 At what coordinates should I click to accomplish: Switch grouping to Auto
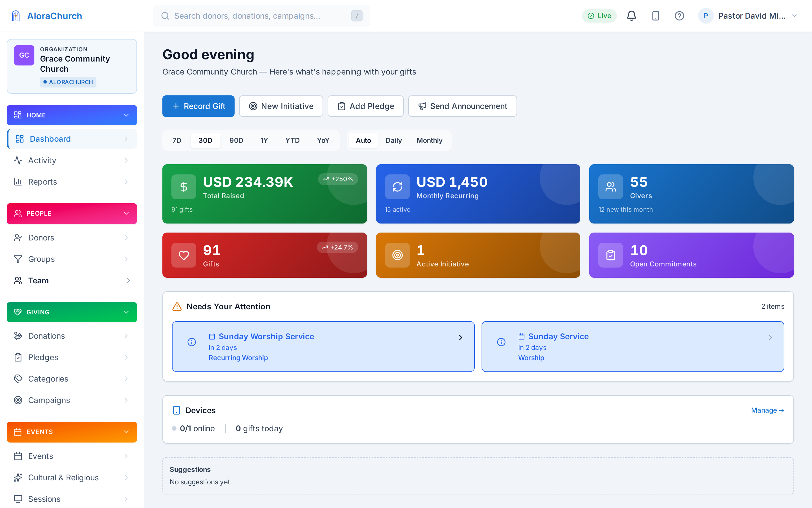pyautogui.click(x=363, y=141)
